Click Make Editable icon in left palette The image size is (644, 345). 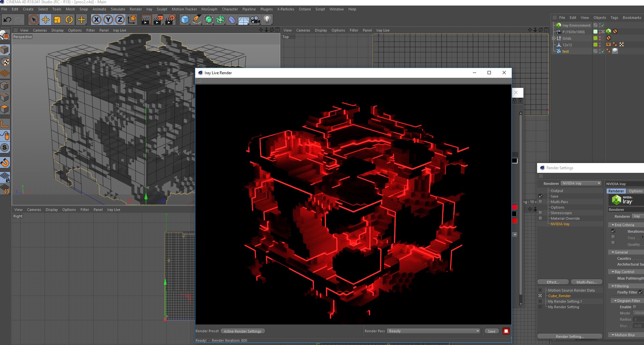(x=5, y=35)
